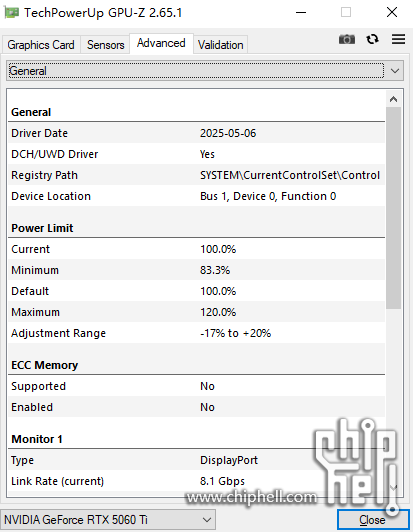Click the Power Limit section heading
The image size is (413, 532).
pos(42,228)
